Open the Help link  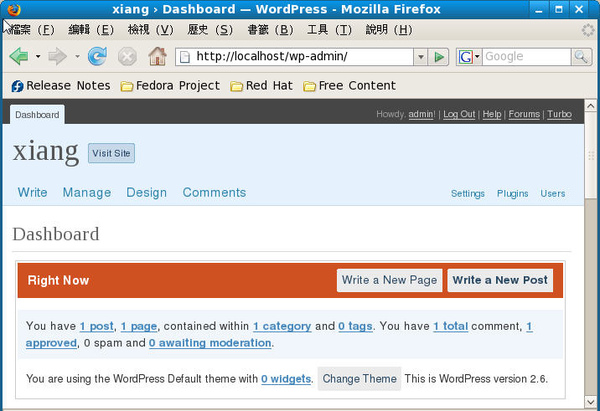point(492,114)
